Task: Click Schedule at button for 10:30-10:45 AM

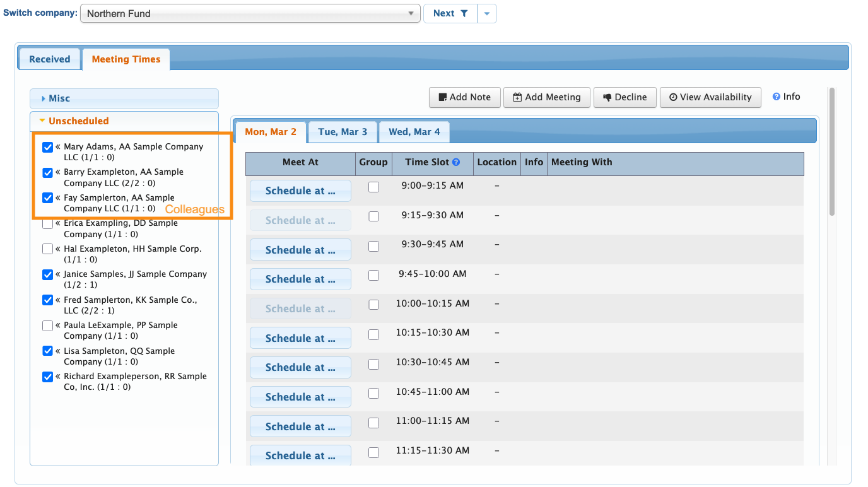Action: [300, 367]
